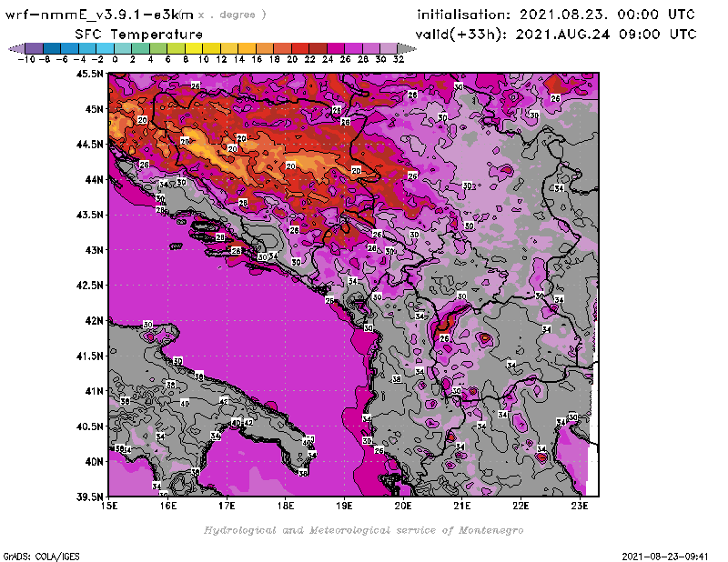Click the '45N' latitude axis label
This screenshot has width=728, height=562.
pyautogui.click(x=94, y=109)
